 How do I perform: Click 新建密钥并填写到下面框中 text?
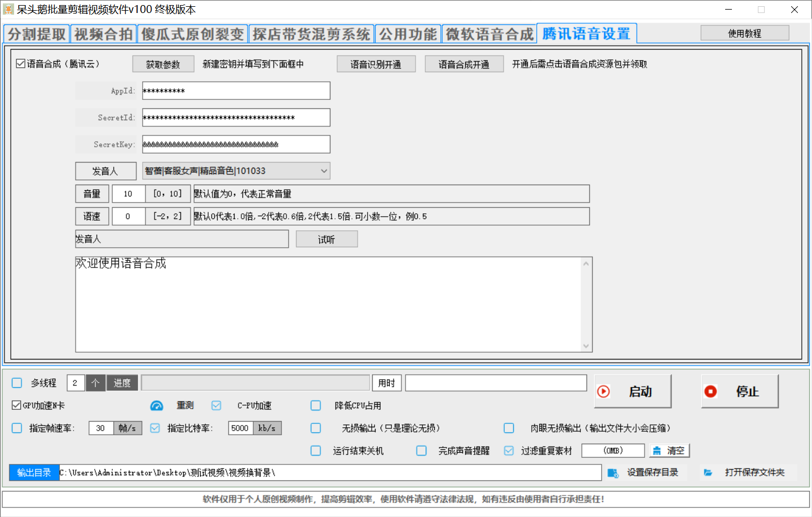coord(253,64)
